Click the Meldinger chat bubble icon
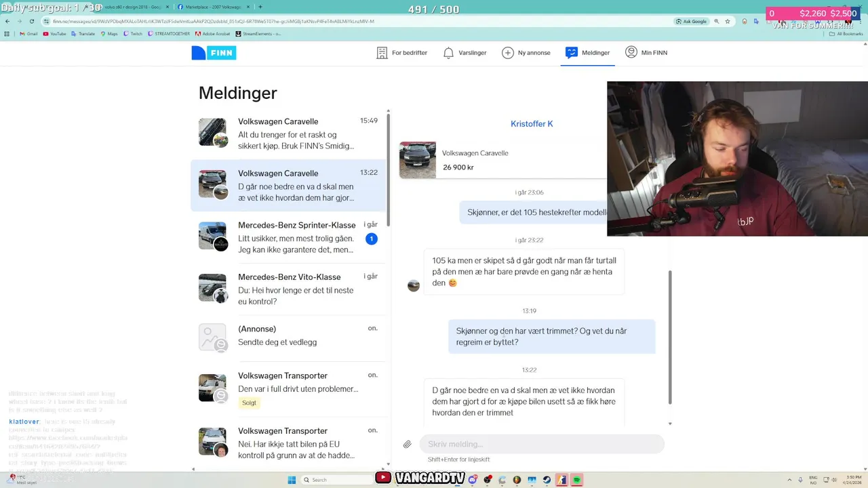This screenshot has height=488, width=868. coord(571,53)
